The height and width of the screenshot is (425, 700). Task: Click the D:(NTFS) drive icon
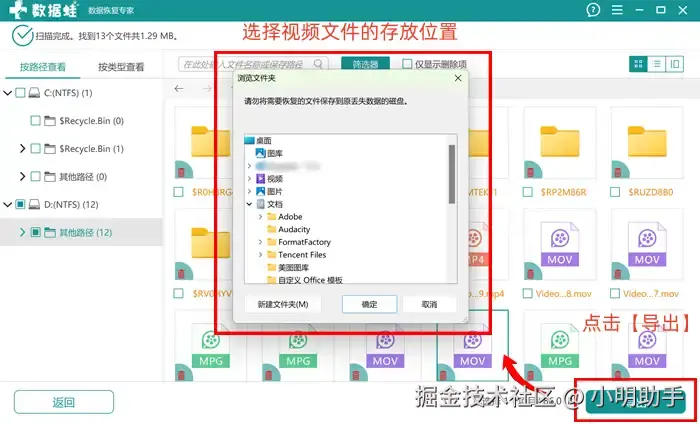(34, 204)
